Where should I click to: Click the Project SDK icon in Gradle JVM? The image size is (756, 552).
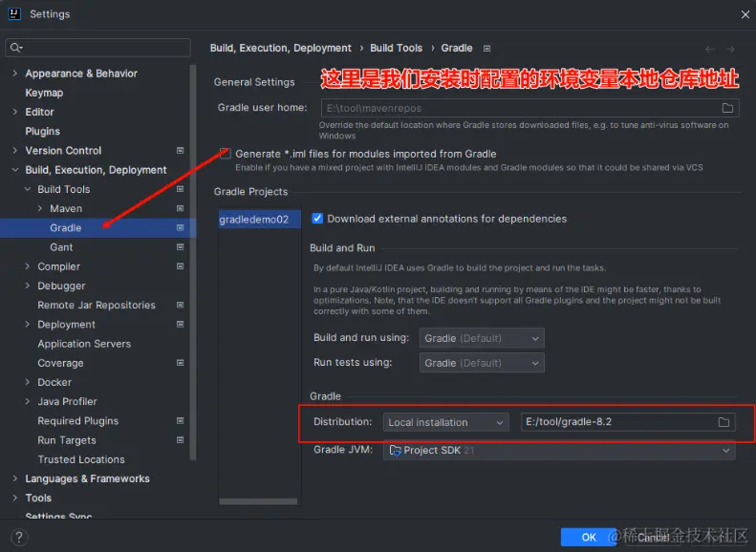point(396,451)
